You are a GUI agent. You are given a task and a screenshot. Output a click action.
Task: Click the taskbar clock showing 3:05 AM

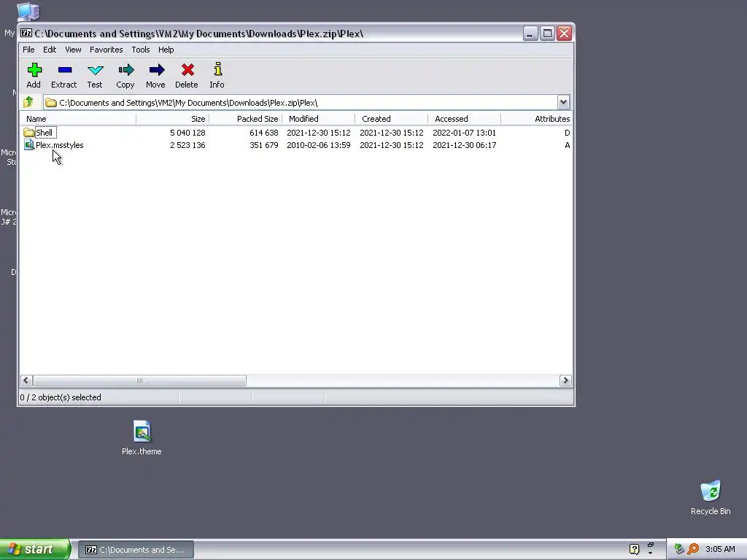[x=720, y=549]
